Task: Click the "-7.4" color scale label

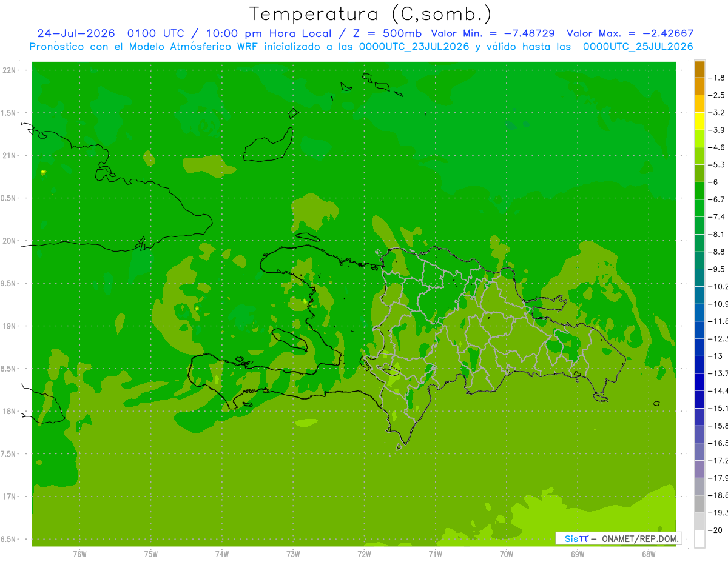Action: pyautogui.click(x=716, y=217)
